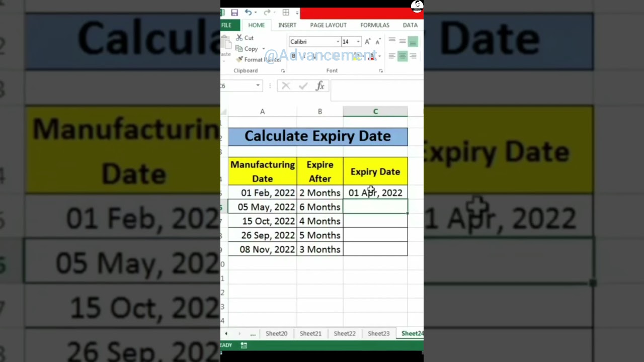The image size is (644, 362).
Task: Switch to Sheet23 tab
Action: pos(378,333)
